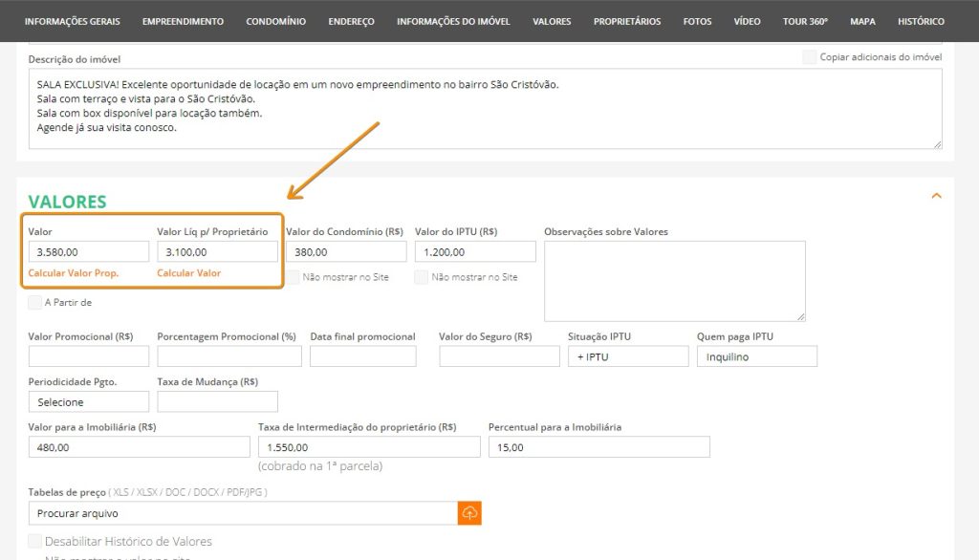The height and width of the screenshot is (560, 979).
Task: Open the Proprietários tab
Action: (626, 21)
